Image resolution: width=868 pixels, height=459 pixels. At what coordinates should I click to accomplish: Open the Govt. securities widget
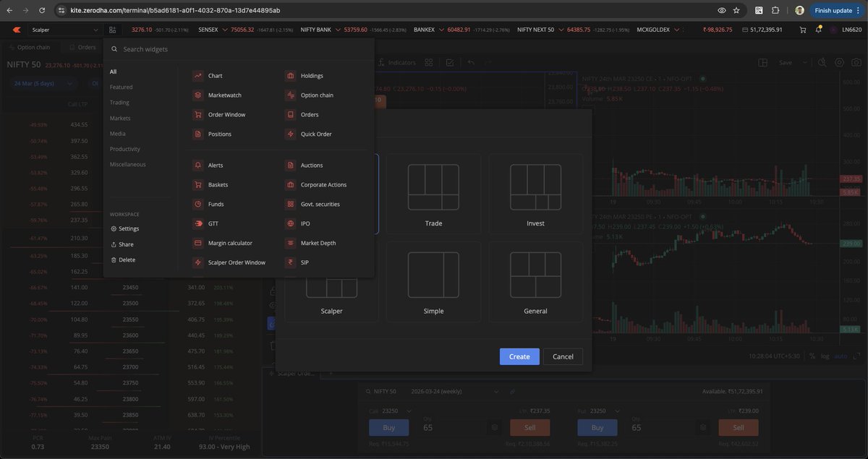pos(313,205)
